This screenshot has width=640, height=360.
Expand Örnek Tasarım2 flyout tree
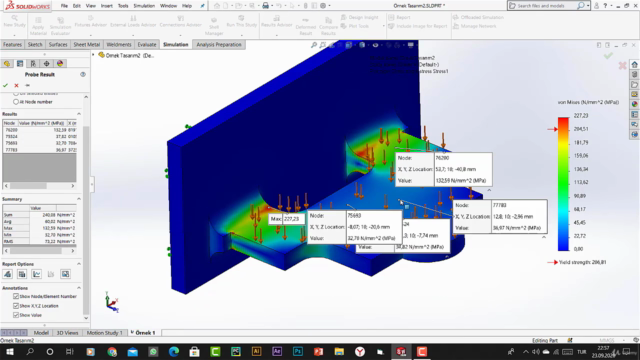pos(93,55)
